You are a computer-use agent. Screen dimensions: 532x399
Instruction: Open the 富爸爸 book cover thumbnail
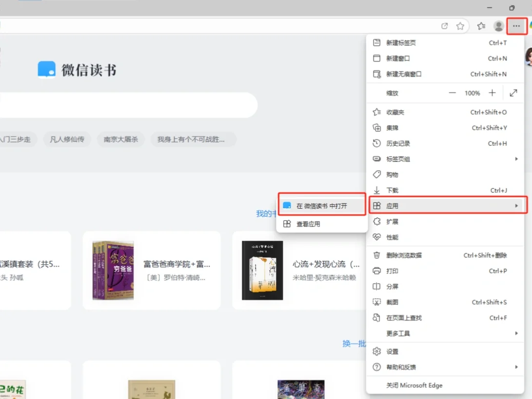(113, 270)
